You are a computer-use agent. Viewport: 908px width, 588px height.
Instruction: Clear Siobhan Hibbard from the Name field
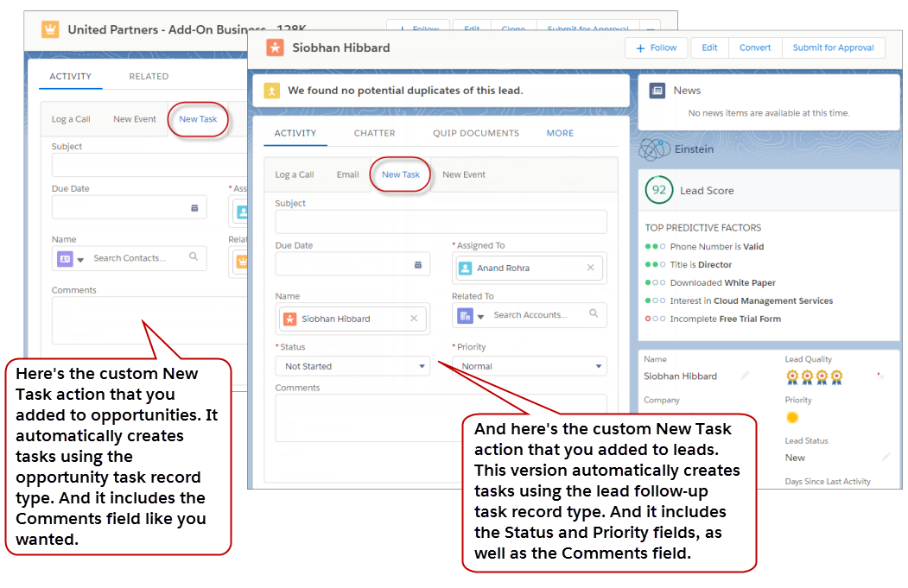tap(414, 319)
